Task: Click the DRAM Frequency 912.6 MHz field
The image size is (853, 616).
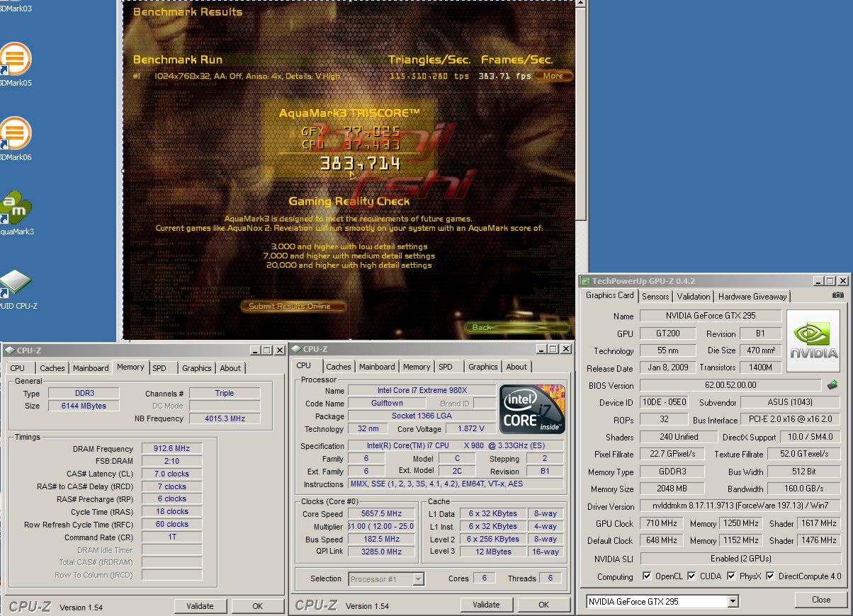Action: pyautogui.click(x=171, y=449)
